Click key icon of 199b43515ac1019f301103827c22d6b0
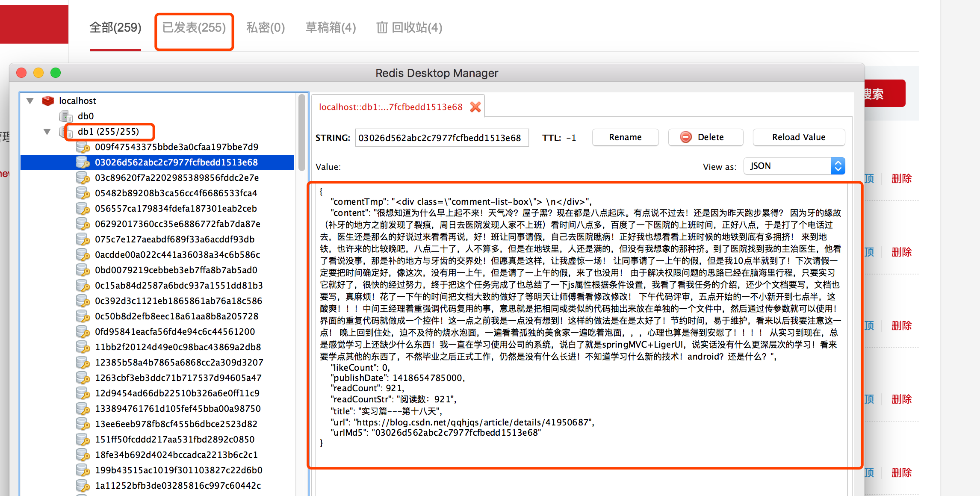The height and width of the screenshot is (496, 980). pos(83,470)
